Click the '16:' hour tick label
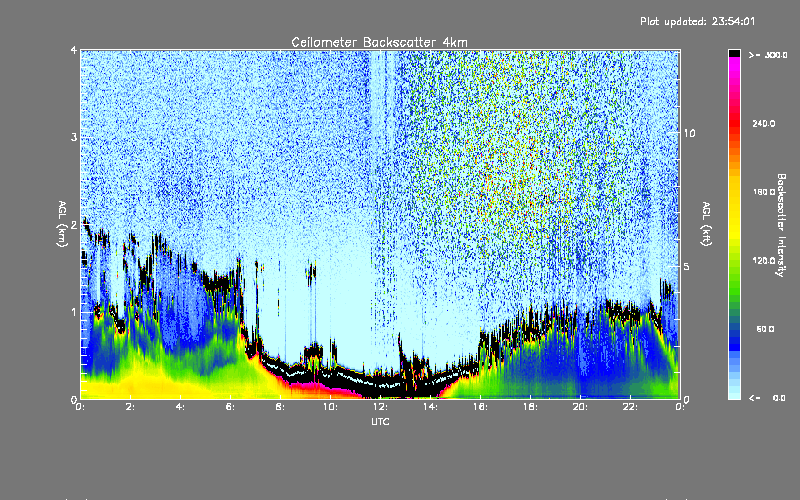The width and height of the screenshot is (800, 500). (480, 407)
